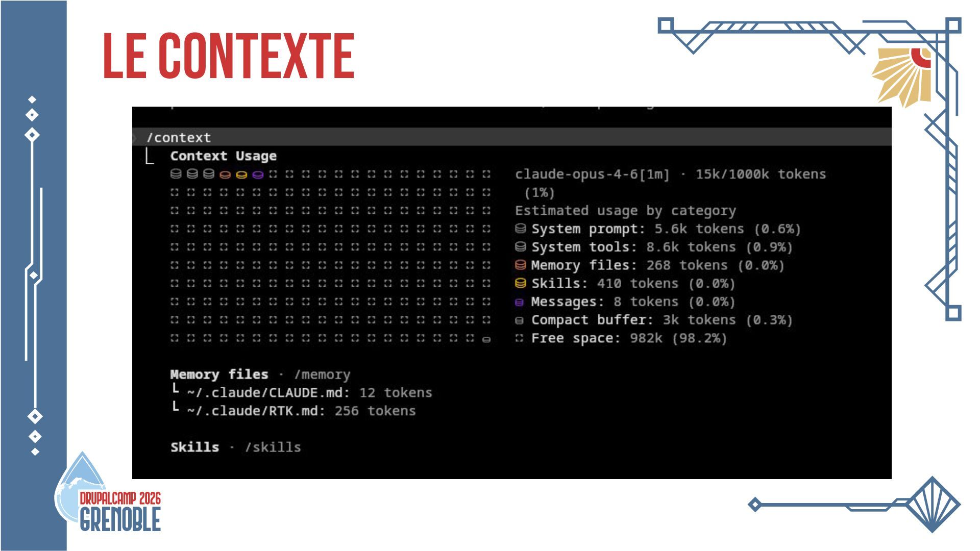980x551 pixels.
Task: Click the Compact buffer legend icon
Action: click(519, 320)
